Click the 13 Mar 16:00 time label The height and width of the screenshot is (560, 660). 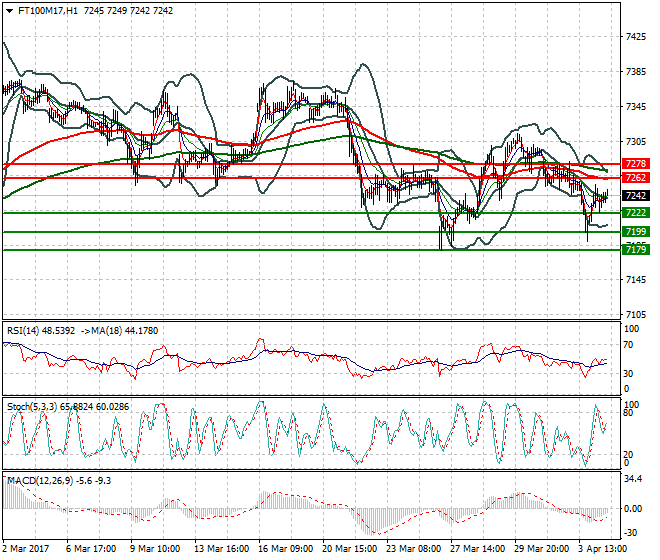tap(221, 549)
